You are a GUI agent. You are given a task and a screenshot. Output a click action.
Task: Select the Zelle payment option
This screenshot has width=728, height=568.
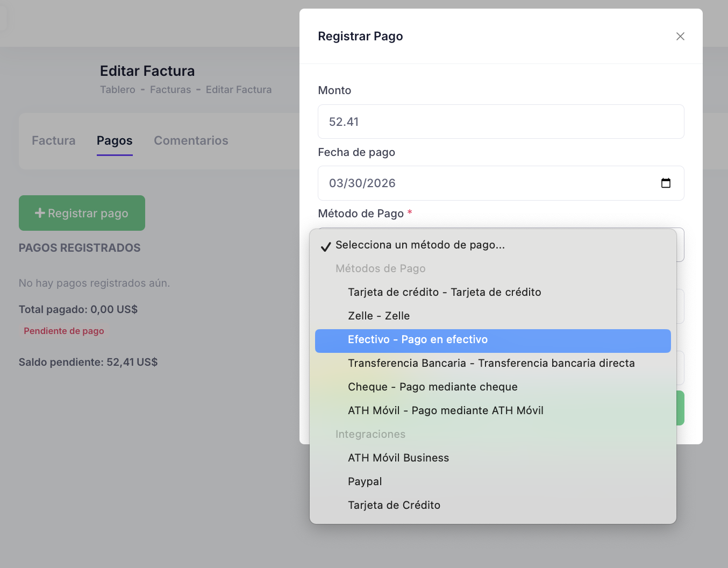(x=379, y=316)
